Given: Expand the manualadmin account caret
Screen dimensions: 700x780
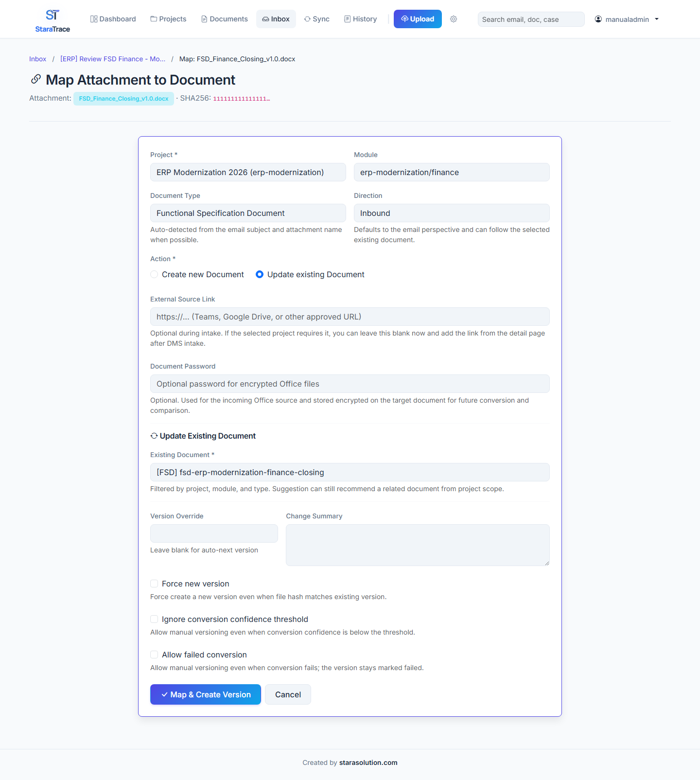Looking at the screenshot, I should pos(657,19).
